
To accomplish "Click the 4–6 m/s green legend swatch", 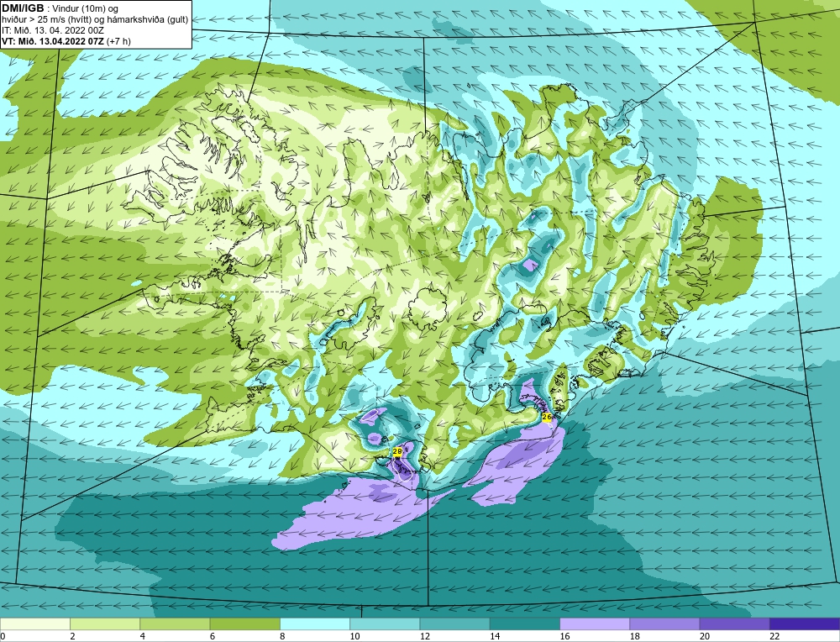I will click(175, 624).
